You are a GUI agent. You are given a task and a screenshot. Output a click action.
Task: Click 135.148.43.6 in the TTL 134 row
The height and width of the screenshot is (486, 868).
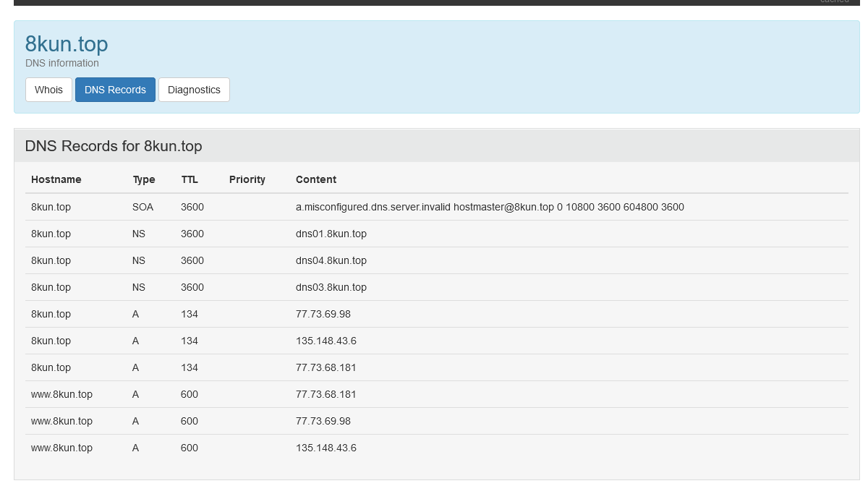point(326,341)
